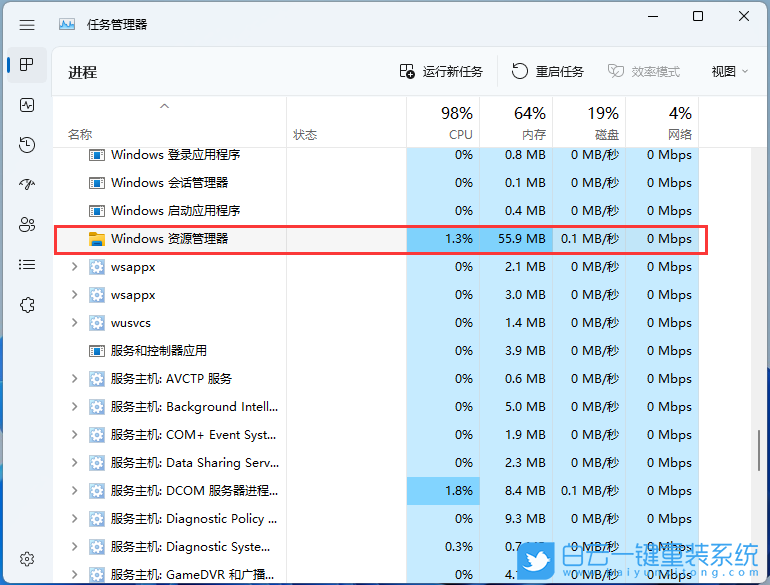Viewport: 770px width, 585px height.
Task: Sort by the 内存 64% column header
Action: [516, 122]
